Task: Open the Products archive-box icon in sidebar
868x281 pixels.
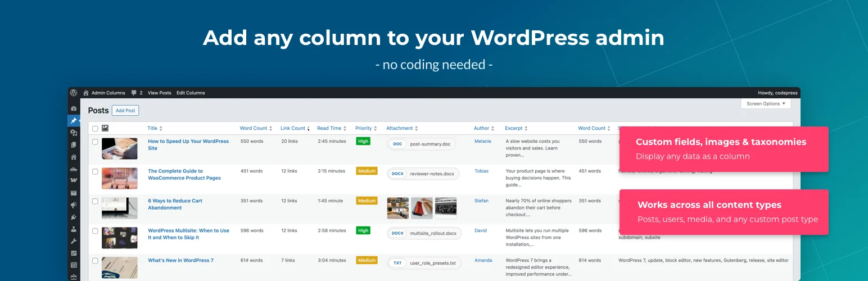Action: pos(74,193)
